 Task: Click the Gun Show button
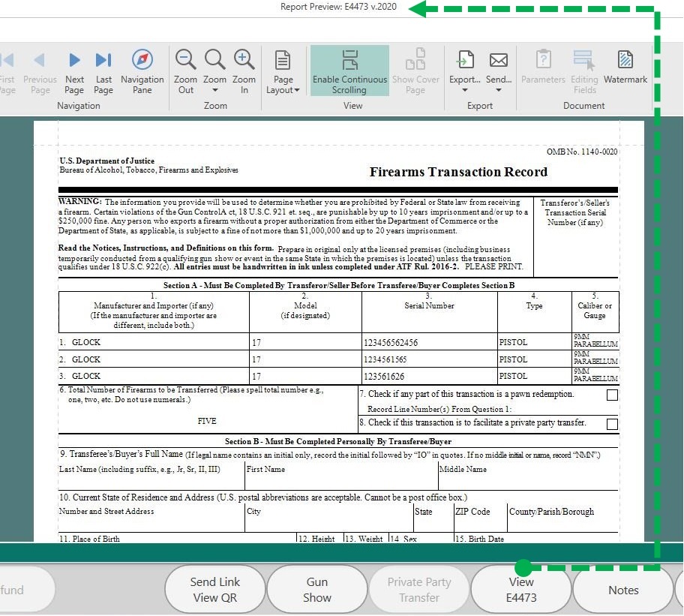317,590
